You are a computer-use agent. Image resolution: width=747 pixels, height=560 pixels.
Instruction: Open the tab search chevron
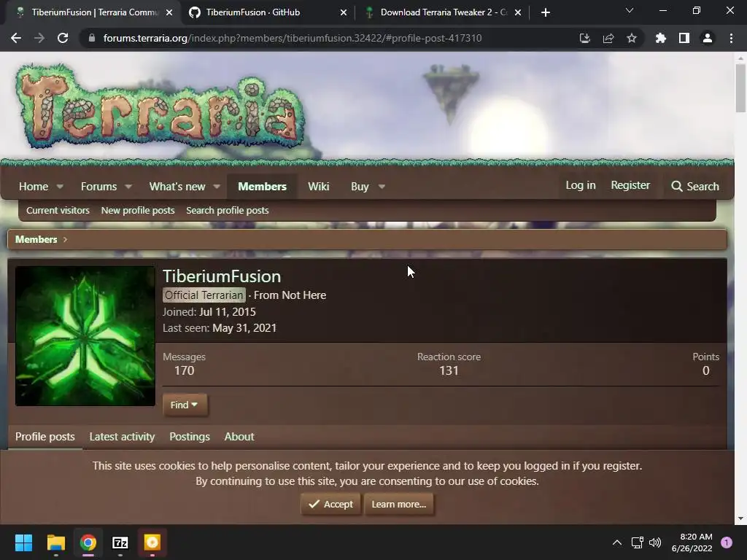click(630, 10)
